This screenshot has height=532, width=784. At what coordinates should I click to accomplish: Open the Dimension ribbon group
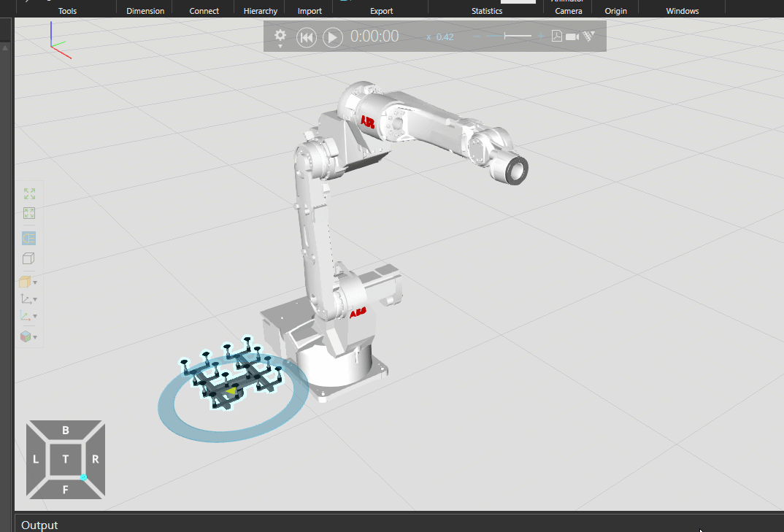[145, 11]
